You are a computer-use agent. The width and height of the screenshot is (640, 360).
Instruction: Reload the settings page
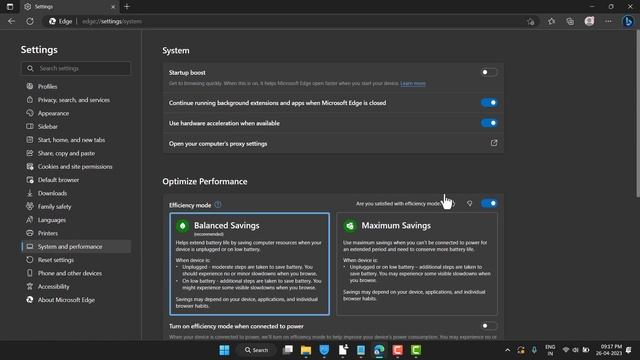30,21
